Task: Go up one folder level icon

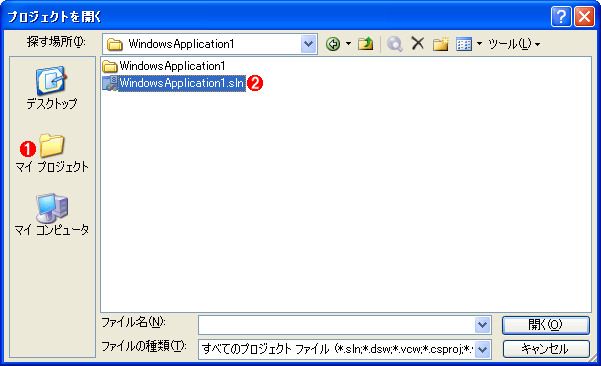Action: tap(365, 44)
